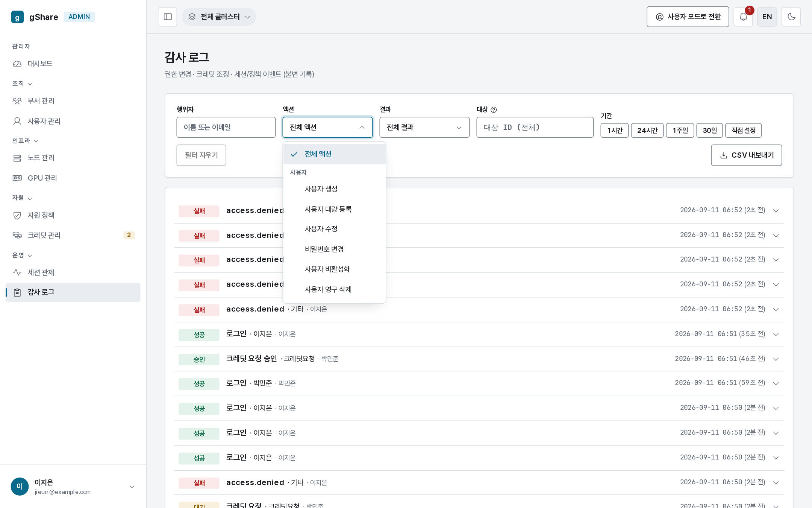Click the gShare logo icon
This screenshot has width=812, height=508.
pyautogui.click(x=18, y=17)
